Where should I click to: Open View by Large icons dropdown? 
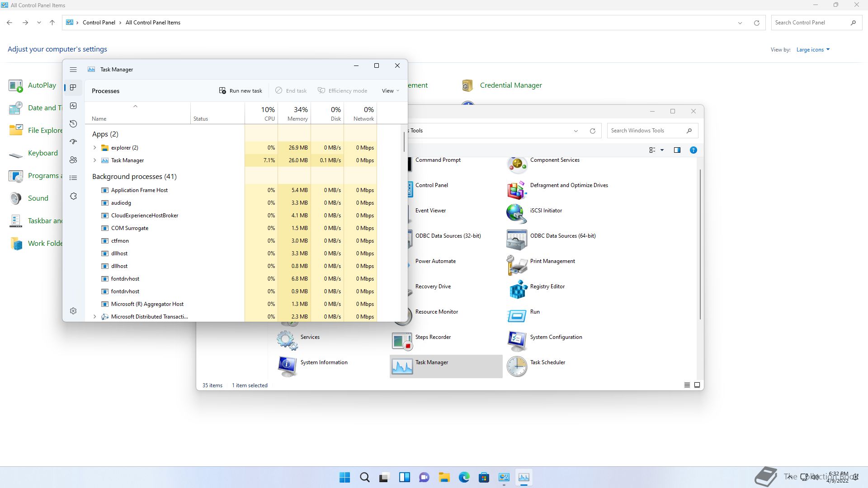click(813, 50)
